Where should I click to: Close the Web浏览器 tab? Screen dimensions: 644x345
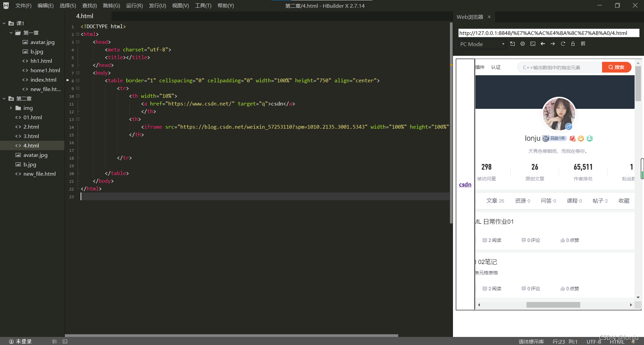point(489,17)
